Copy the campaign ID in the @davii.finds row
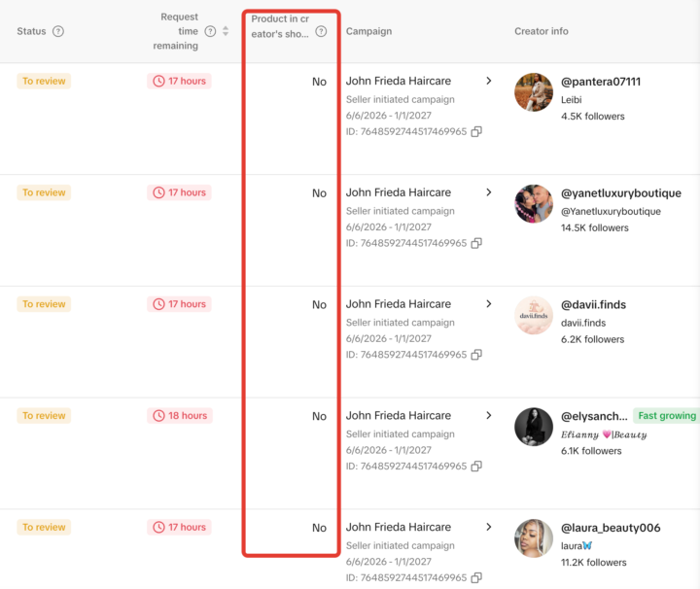This screenshot has width=700, height=589. [476, 355]
